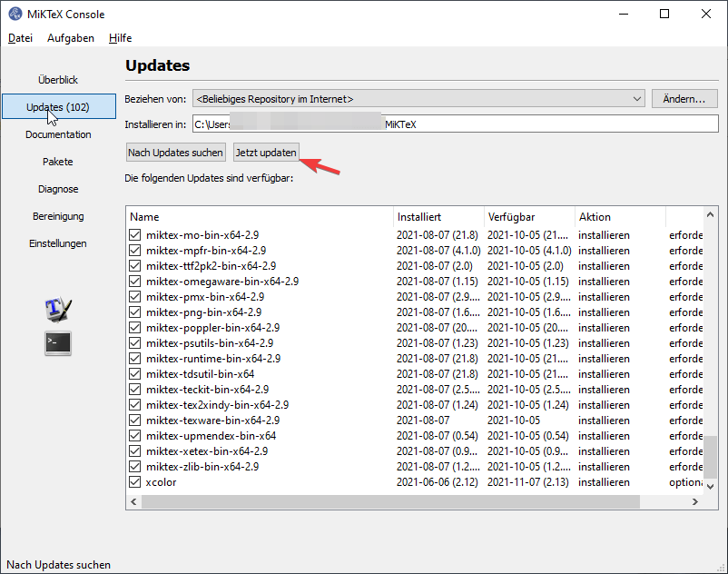Go to the Pakete section
The height and width of the screenshot is (574, 728).
(58, 162)
